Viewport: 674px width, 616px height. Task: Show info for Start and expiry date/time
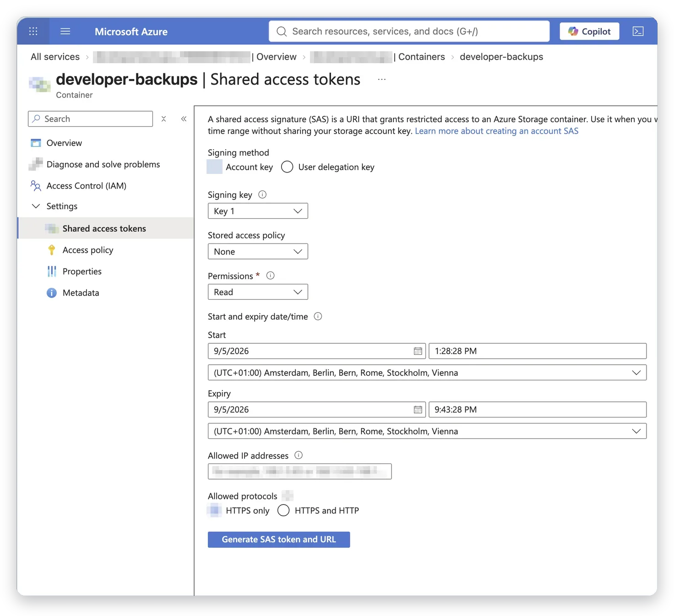point(318,316)
